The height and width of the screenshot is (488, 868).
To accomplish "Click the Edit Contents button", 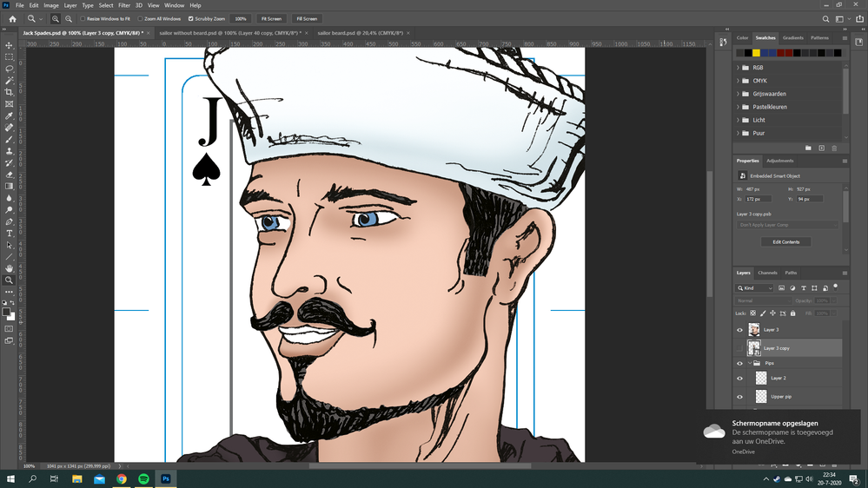I will pos(785,241).
